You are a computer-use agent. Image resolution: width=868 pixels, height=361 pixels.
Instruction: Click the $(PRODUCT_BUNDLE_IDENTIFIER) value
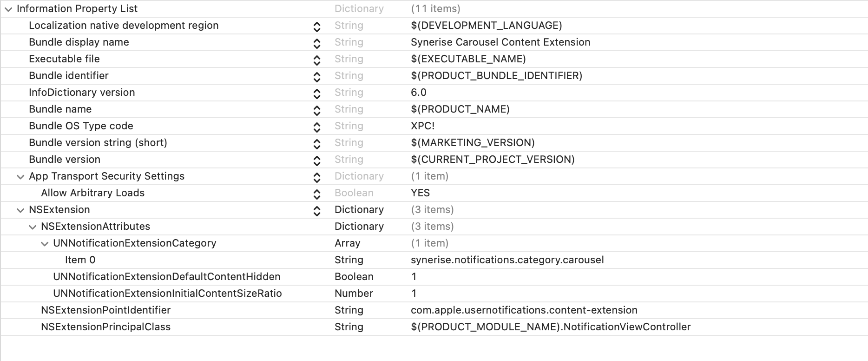click(x=497, y=76)
